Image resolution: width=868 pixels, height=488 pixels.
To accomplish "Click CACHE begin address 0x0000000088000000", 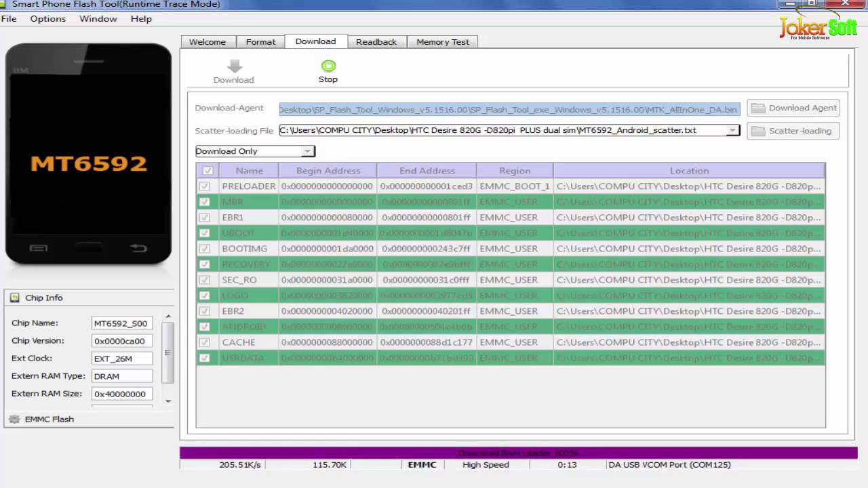I will [327, 342].
